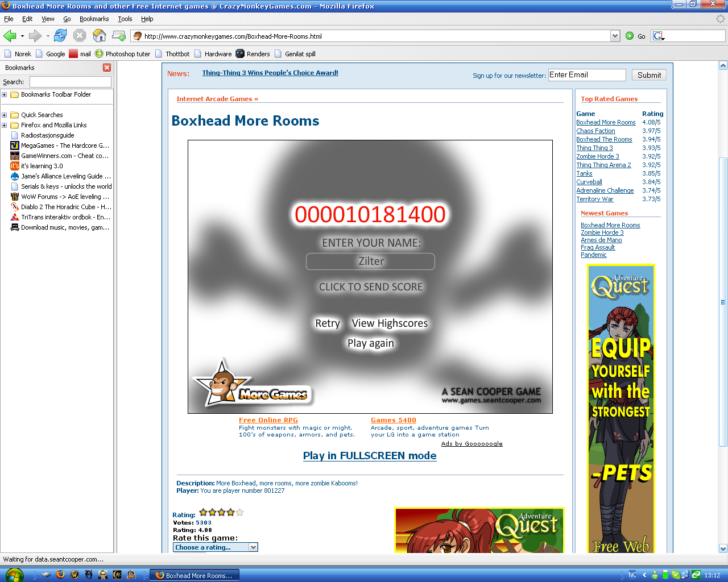The width and height of the screenshot is (728, 582).
Task: Open the Pandemic link under Newest Games
Action: pos(594,255)
